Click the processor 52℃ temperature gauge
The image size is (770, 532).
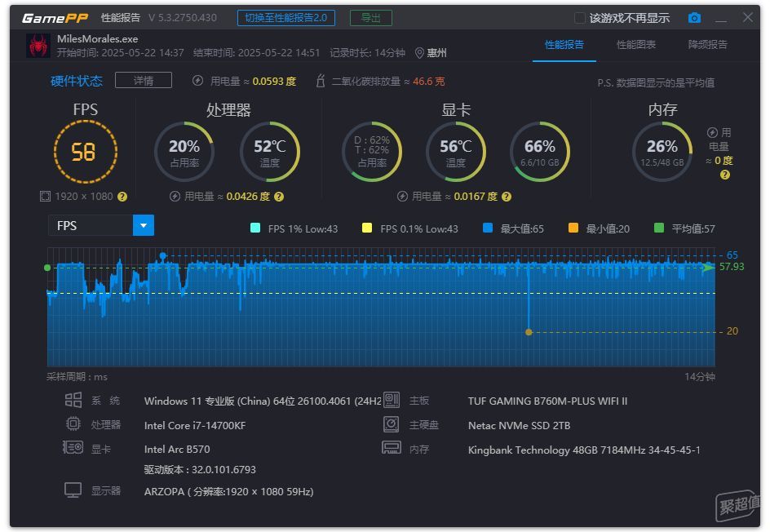pos(270,152)
